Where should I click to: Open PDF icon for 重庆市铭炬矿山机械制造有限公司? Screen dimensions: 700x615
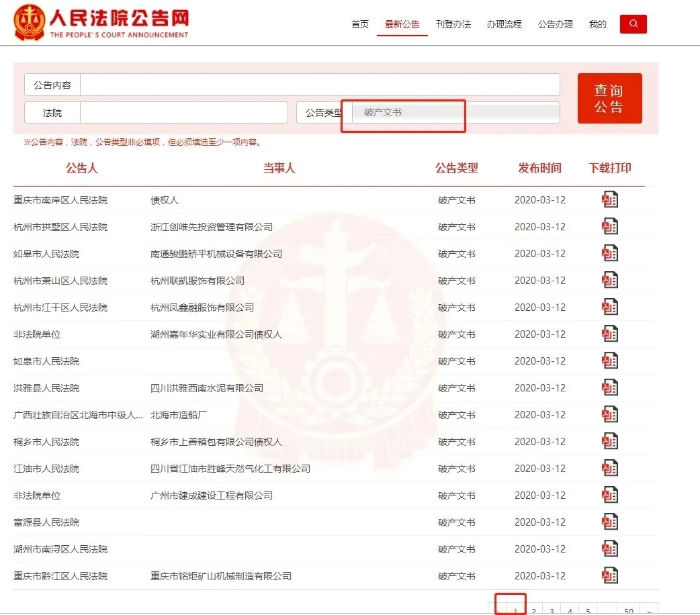coord(609,575)
